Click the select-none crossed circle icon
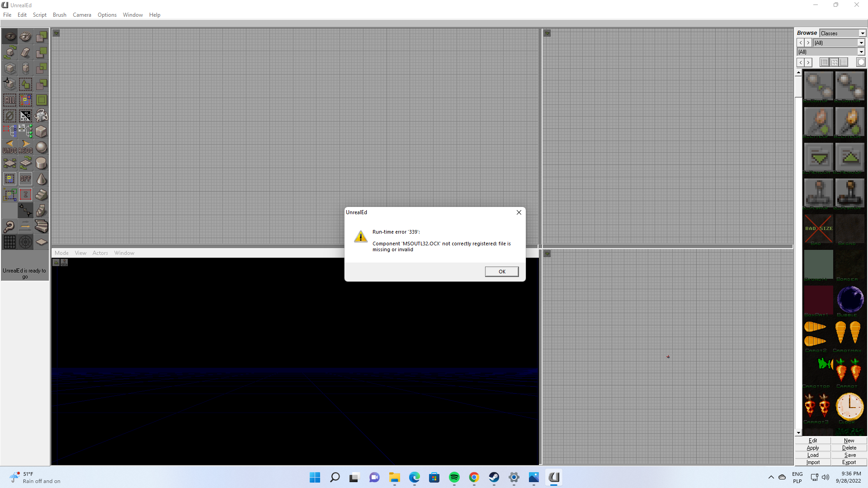The width and height of the screenshot is (868, 488). click(10, 116)
